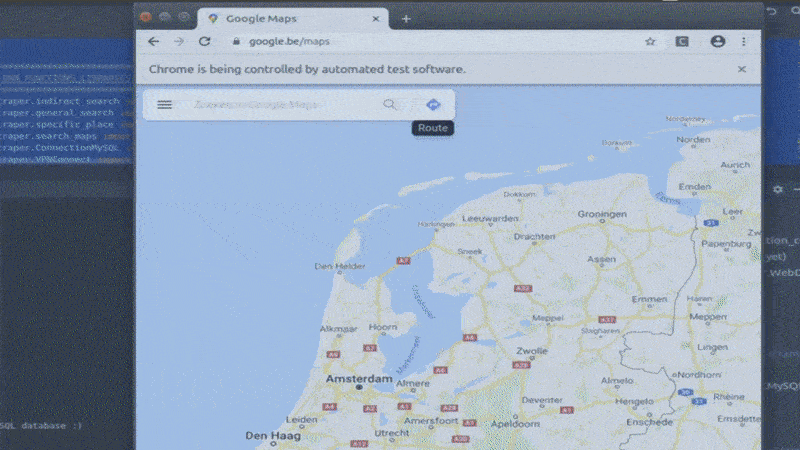Viewport: 800px width, 450px height.
Task: Click the Groningen label on the map
Action: pyautogui.click(x=602, y=214)
